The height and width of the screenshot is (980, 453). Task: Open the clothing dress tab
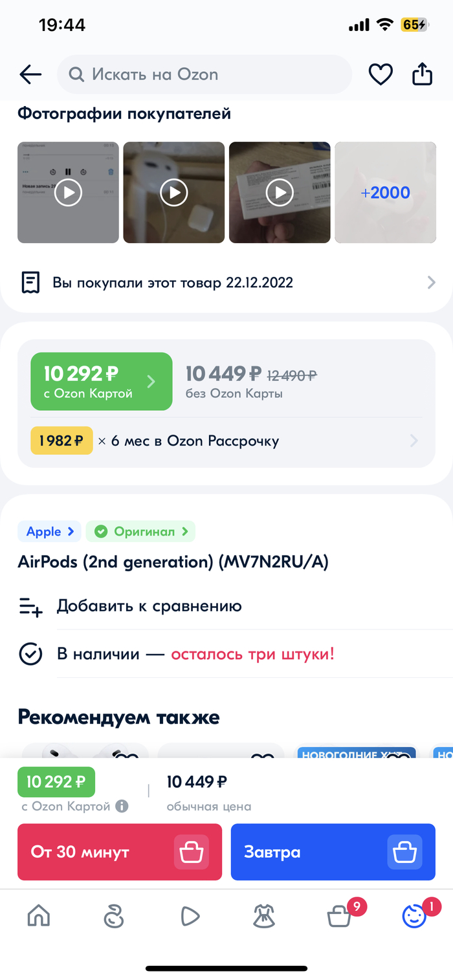click(264, 915)
